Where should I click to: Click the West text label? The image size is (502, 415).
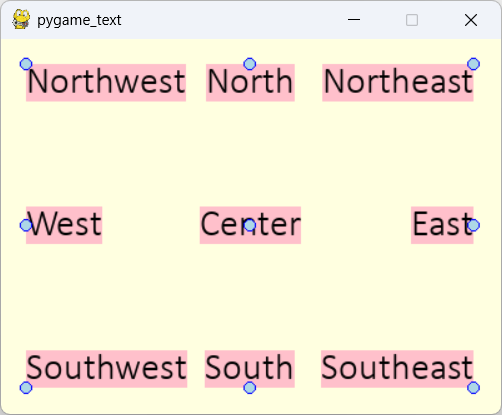coord(64,225)
